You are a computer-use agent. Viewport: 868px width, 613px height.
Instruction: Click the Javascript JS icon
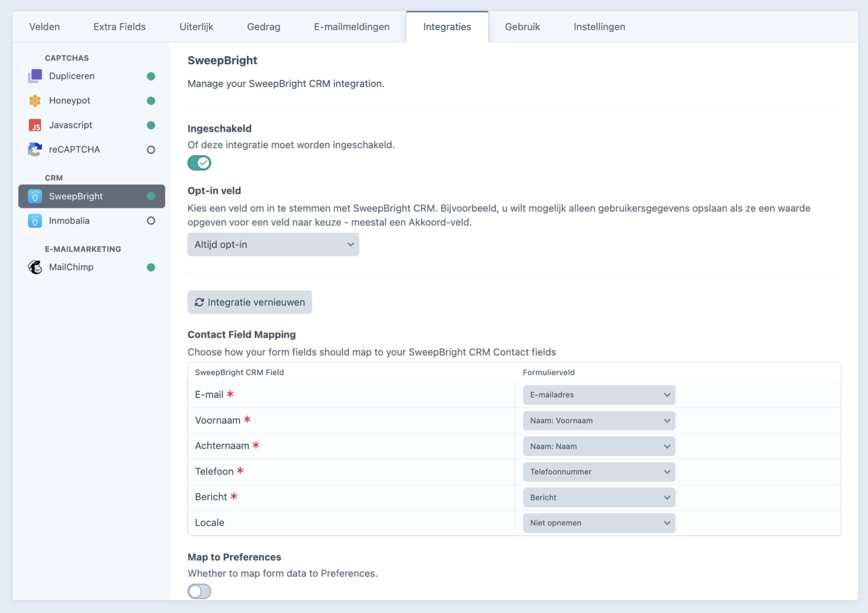click(x=35, y=125)
